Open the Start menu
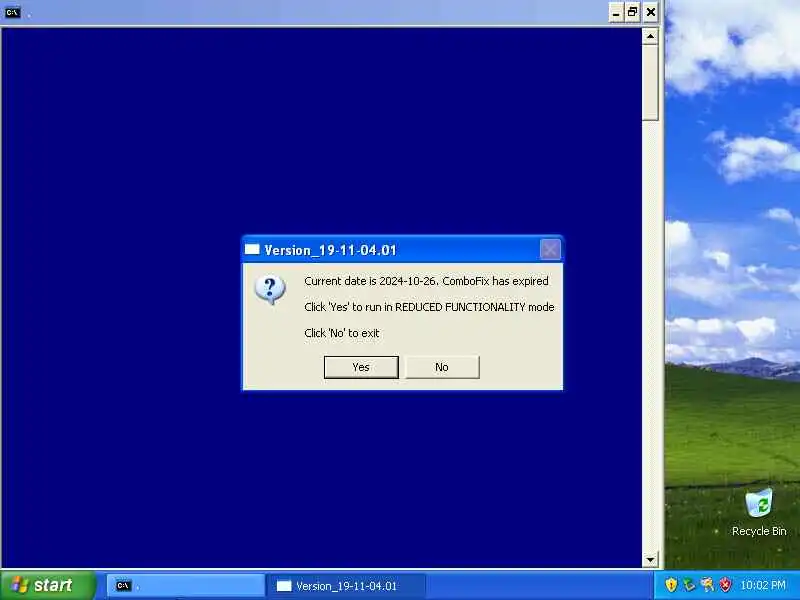Viewport: 800px width, 600px height. click(48, 585)
